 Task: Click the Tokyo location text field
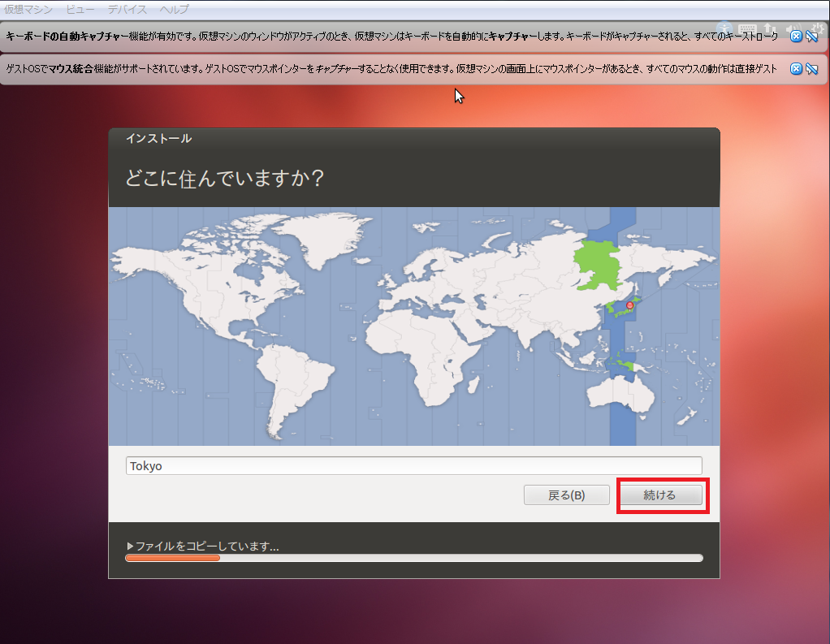(x=413, y=465)
